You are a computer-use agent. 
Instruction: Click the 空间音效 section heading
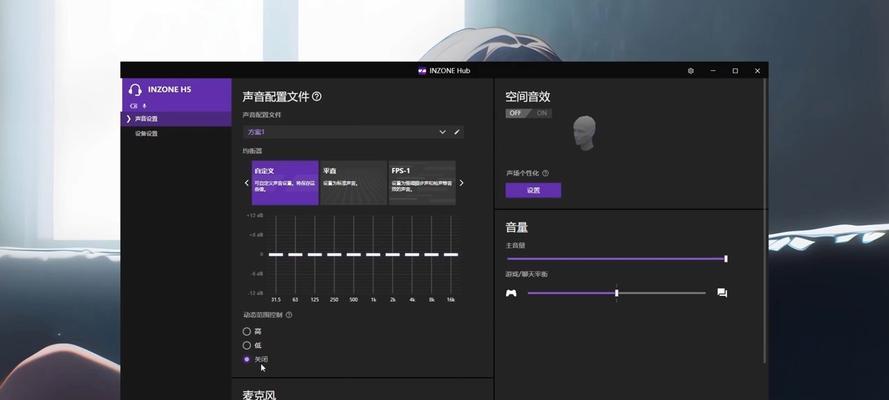pos(528,97)
